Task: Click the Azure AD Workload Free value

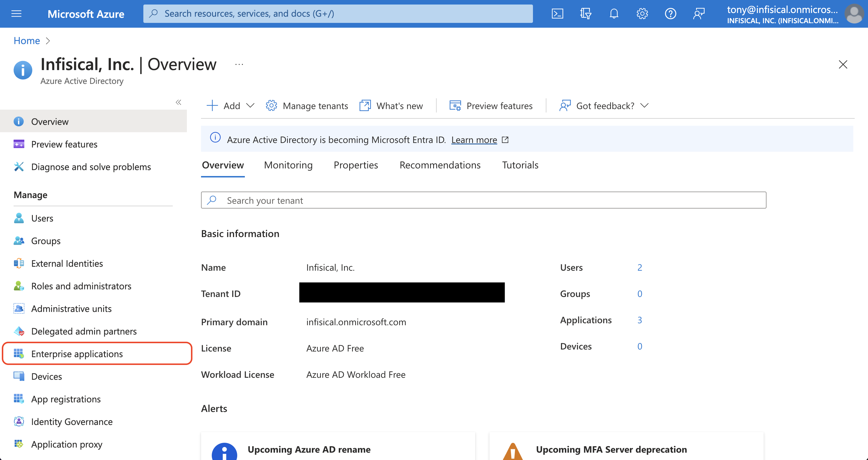Action: point(356,374)
